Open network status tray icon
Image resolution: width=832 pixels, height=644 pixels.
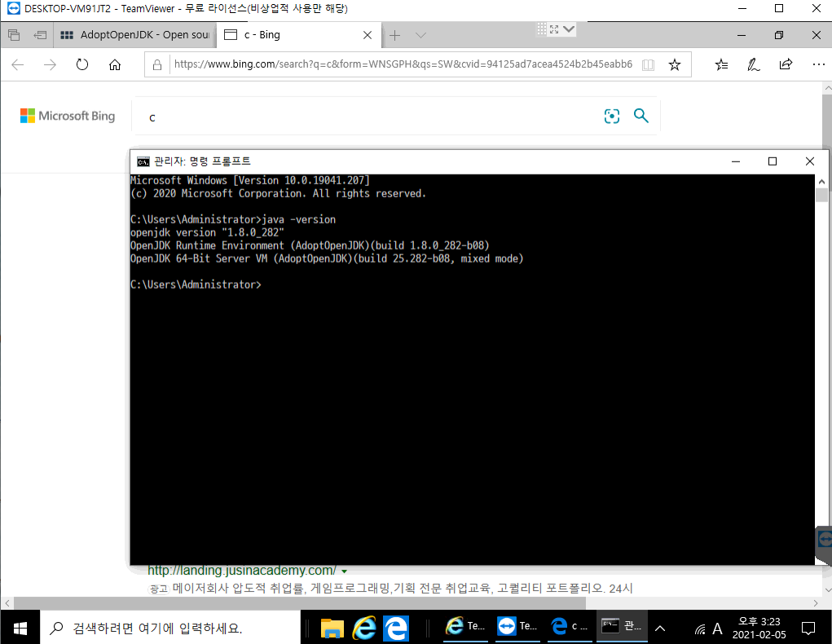(x=700, y=629)
